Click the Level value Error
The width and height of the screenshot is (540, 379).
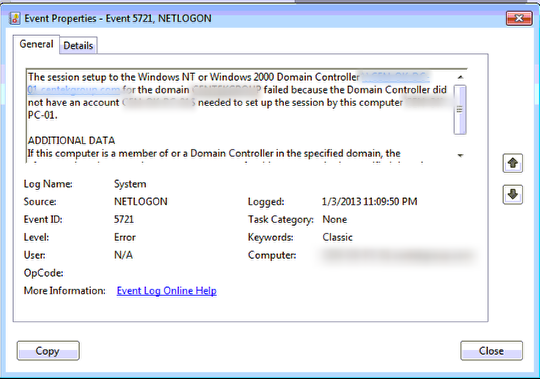point(125,237)
